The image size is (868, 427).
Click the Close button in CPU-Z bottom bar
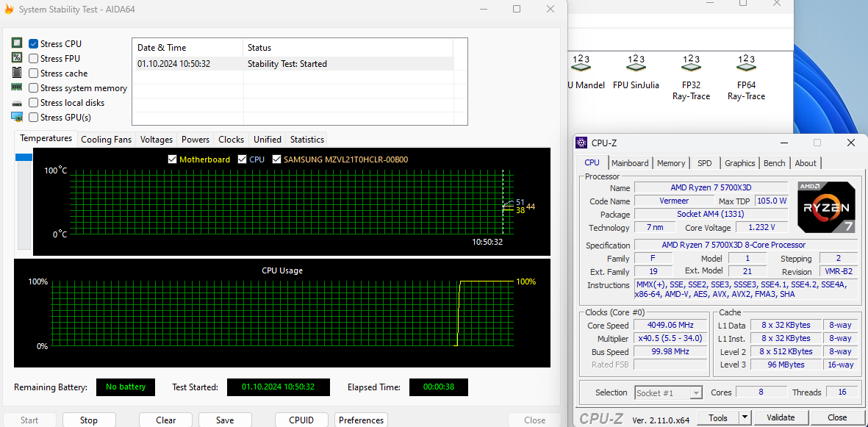[837, 417]
